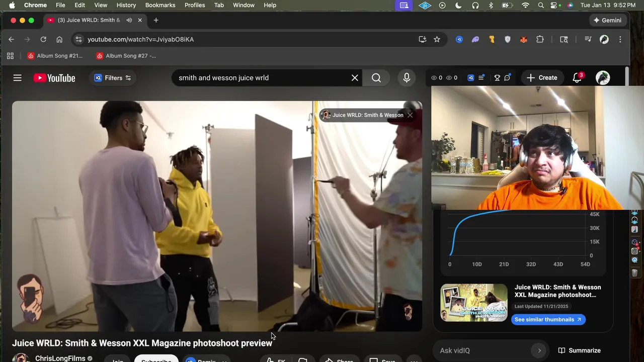This screenshot has width=644, height=362.
Task: Open the ChrisLongFilms channel name
Action: pyautogui.click(x=60, y=358)
